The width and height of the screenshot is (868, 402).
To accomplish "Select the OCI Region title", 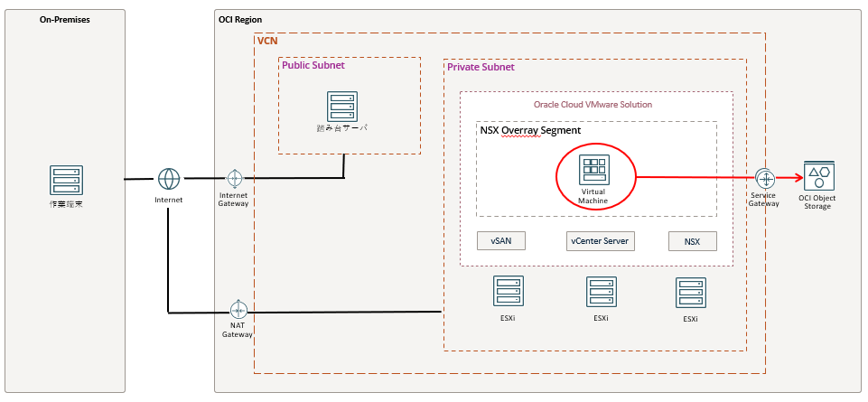I will point(243,19).
